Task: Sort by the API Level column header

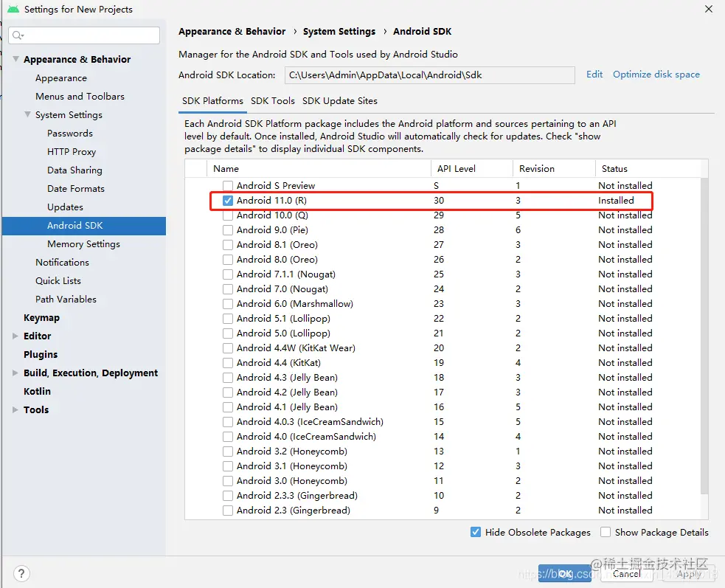Action: tap(471, 169)
